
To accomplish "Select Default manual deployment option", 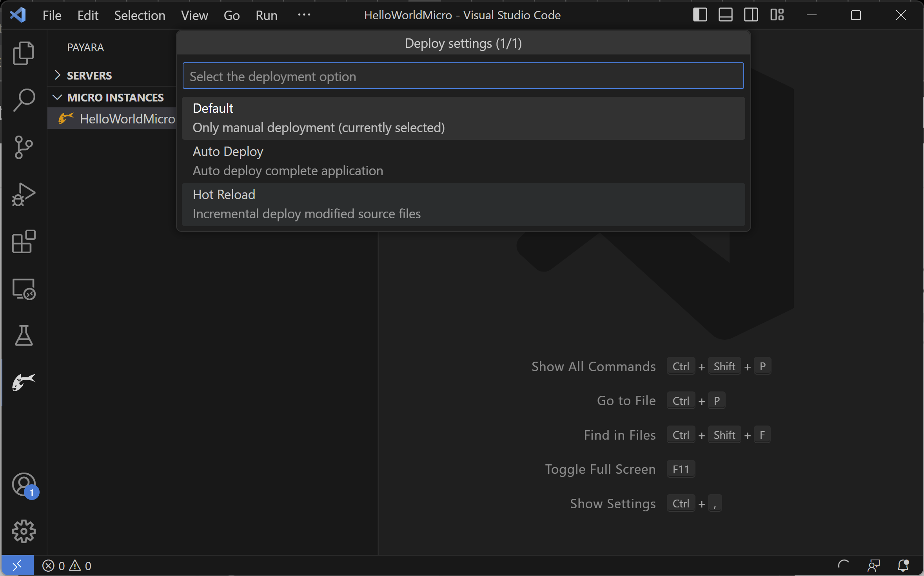I will (463, 118).
